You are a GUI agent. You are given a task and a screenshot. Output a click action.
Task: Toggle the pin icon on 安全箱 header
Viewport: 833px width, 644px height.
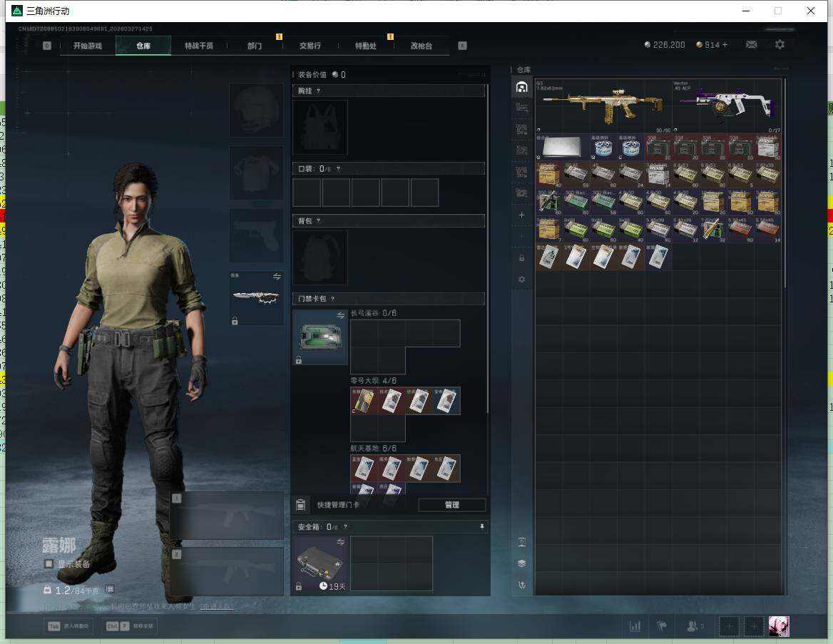pos(482,526)
